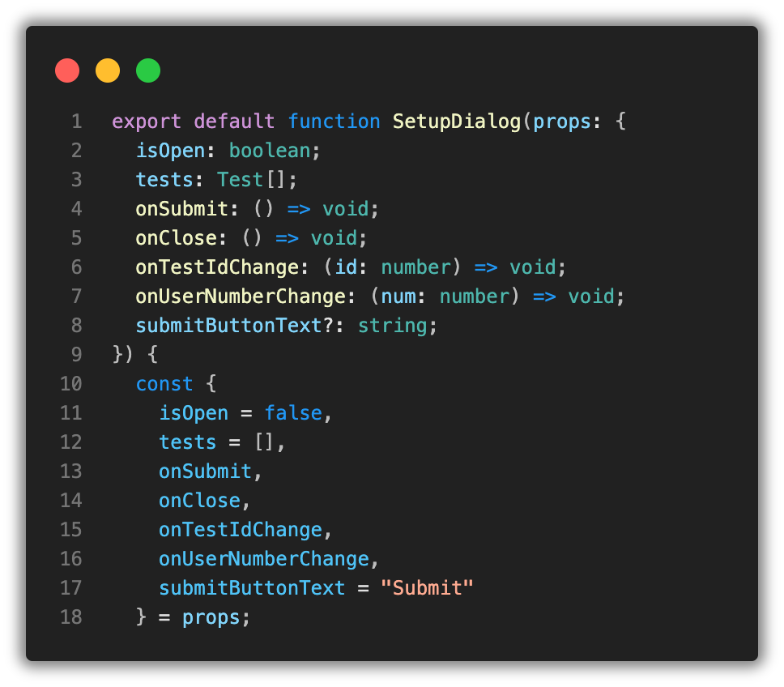784x687 pixels.
Task: Click "onSubmit" on line 4
Action: tap(182, 208)
